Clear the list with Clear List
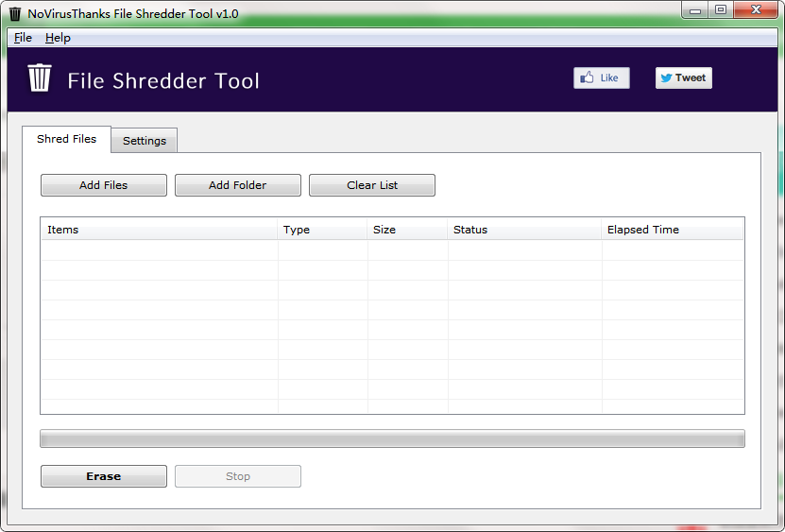 pyautogui.click(x=372, y=185)
